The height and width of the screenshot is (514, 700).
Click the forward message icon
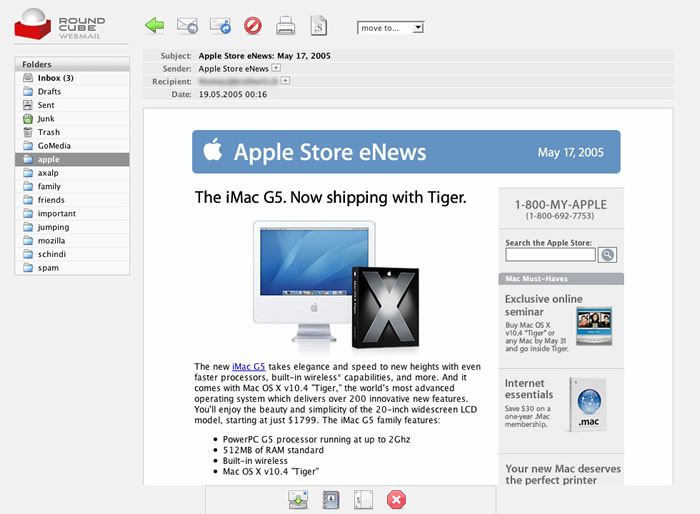click(220, 26)
